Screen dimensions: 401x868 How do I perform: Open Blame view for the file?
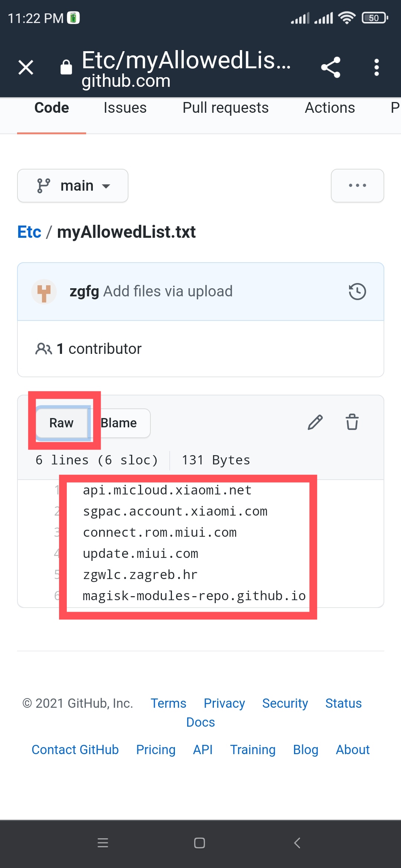click(x=119, y=423)
